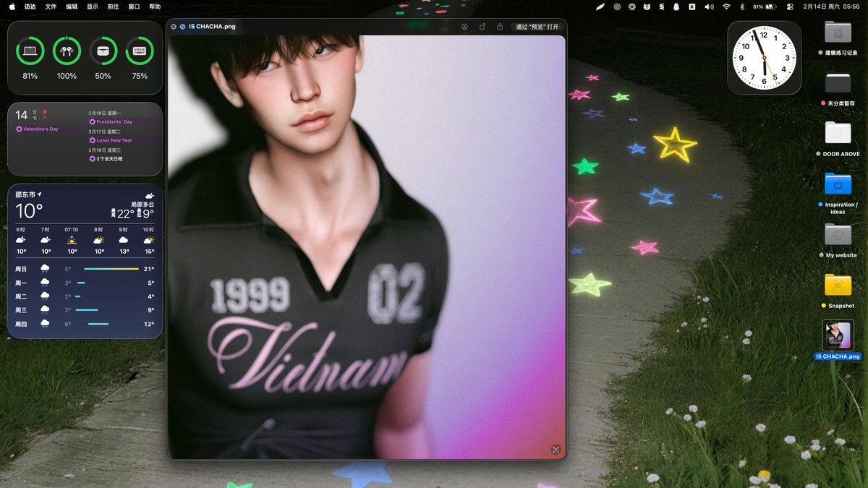
Task: Select the Inspiration / ideas folder
Action: (838, 184)
